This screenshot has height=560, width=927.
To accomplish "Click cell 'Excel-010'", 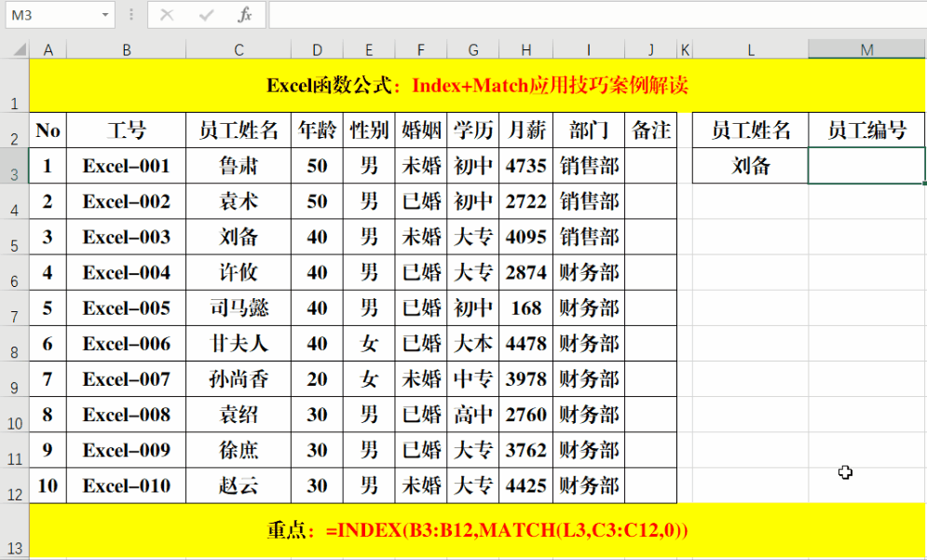I will tap(127, 485).
